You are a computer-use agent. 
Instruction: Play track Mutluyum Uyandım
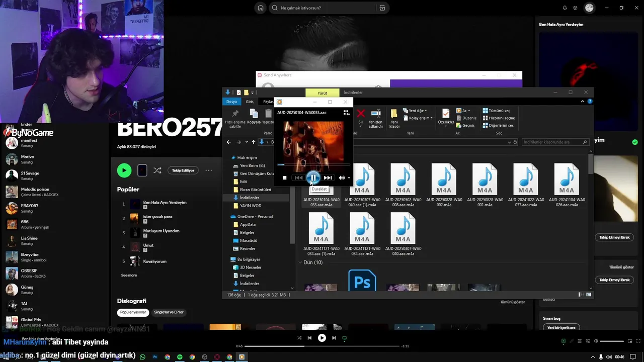161,232
